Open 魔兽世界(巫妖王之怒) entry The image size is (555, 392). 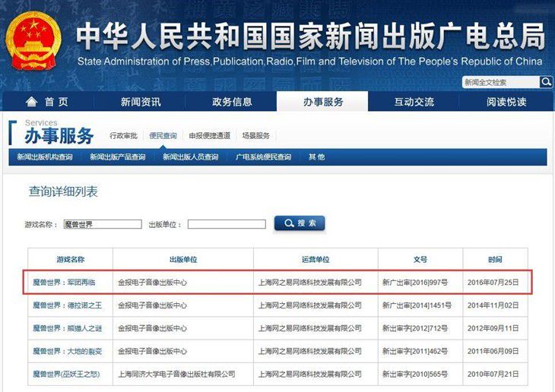(67, 374)
